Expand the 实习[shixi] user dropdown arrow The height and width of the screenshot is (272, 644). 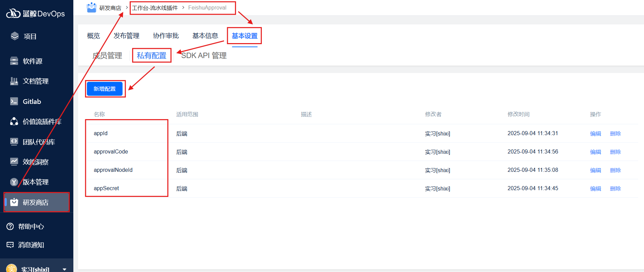coord(65,269)
